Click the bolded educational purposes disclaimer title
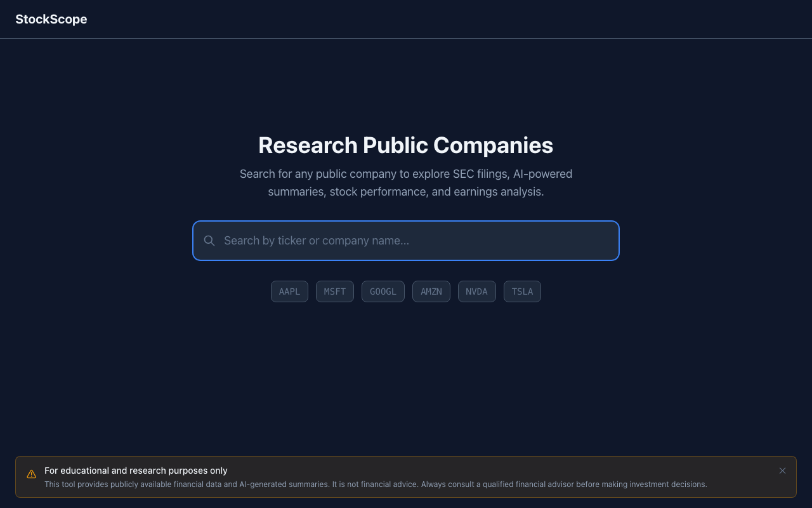This screenshot has height=508, width=812. click(135, 471)
